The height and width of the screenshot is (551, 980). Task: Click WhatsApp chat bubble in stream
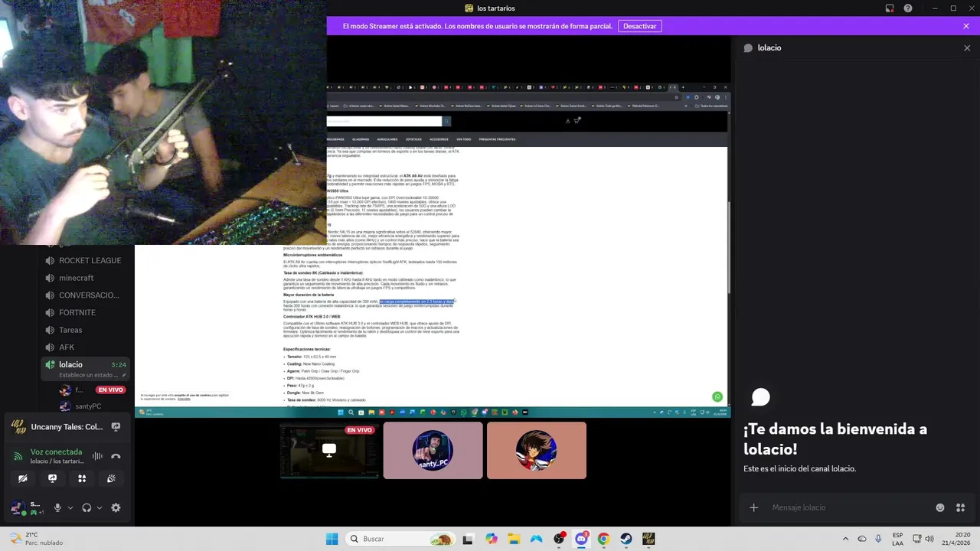[717, 396]
